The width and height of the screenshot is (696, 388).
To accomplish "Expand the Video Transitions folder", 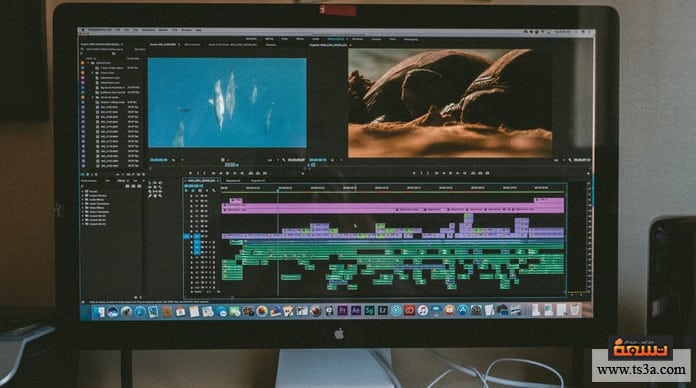I will click(83, 211).
